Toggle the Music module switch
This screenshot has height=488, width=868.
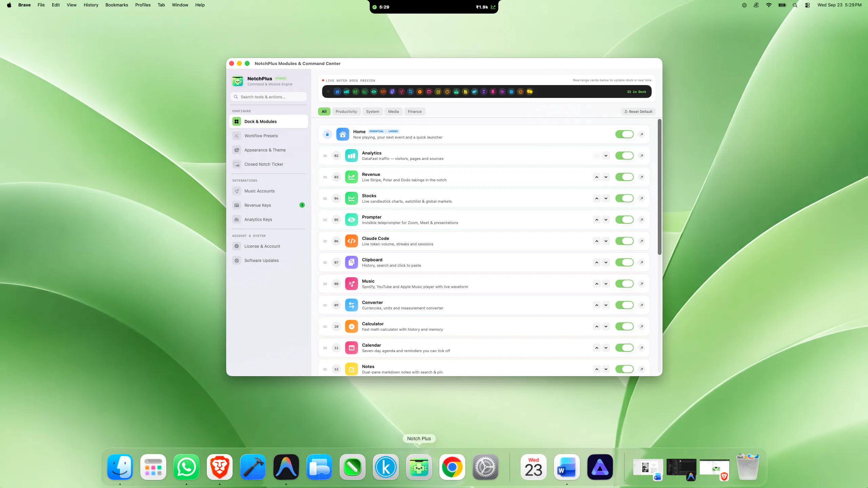(624, 284)
